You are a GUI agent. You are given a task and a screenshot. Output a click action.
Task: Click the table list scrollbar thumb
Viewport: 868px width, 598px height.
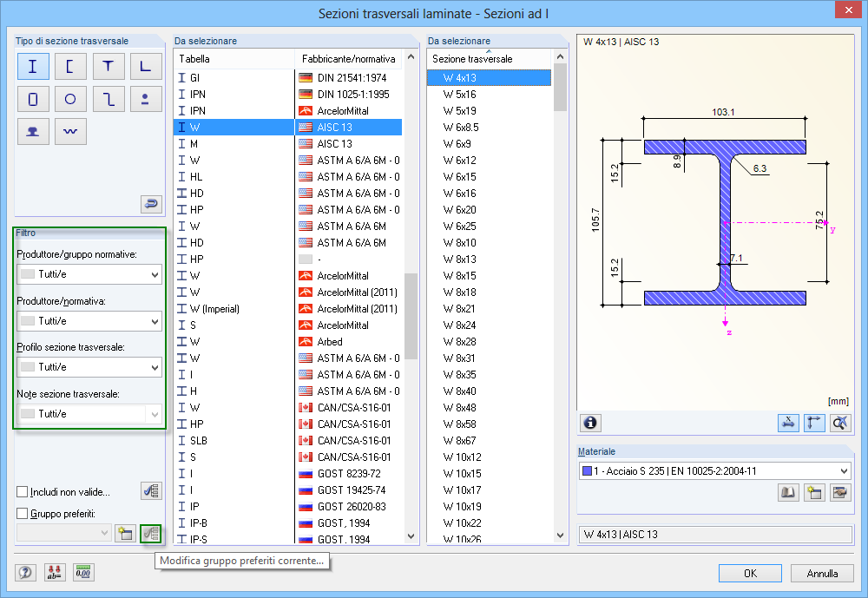point(411,316)
